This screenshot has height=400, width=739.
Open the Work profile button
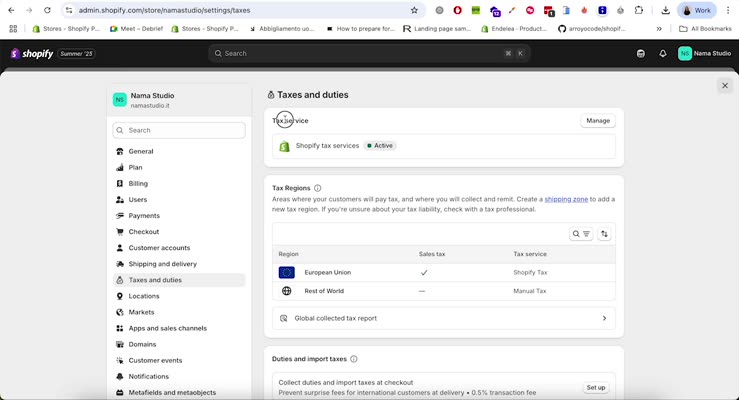697,10
